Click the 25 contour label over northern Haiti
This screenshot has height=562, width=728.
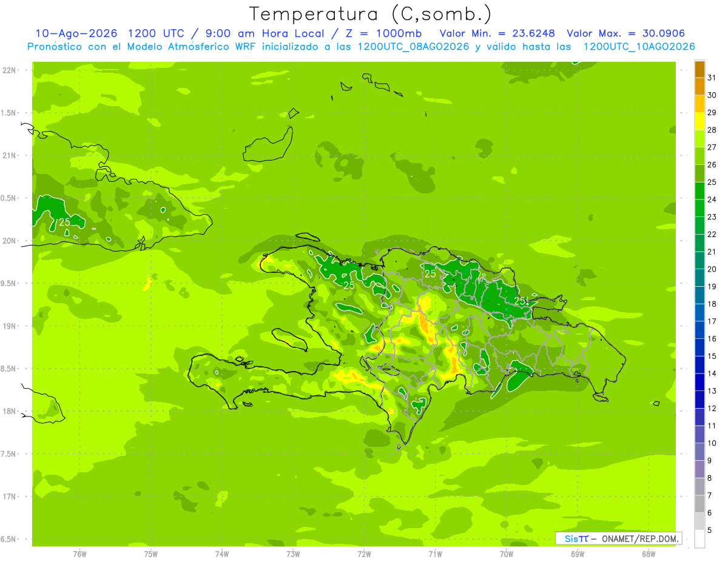(349, 285)
